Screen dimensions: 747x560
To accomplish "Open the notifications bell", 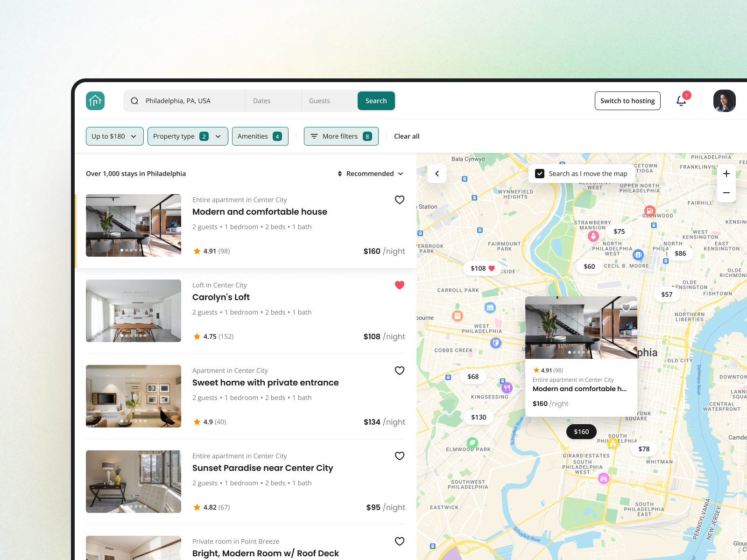I will coord(681,101).
